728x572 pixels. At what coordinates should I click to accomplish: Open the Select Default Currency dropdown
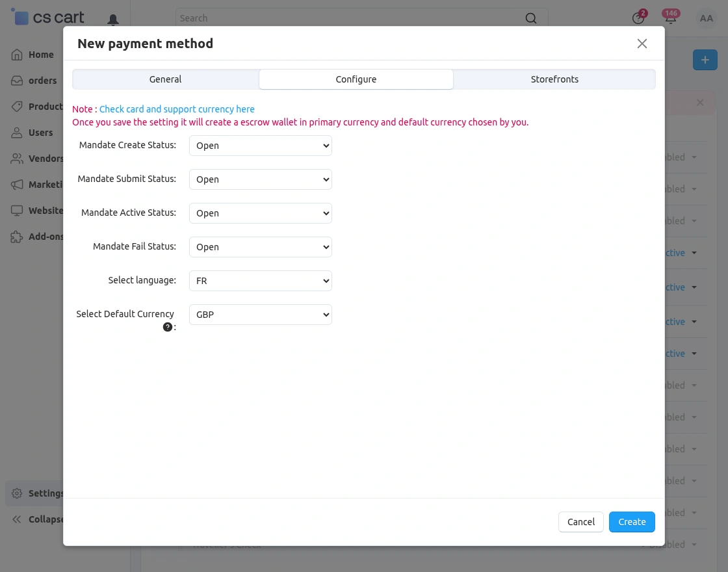pyautogui.click(x=261, y=315)
